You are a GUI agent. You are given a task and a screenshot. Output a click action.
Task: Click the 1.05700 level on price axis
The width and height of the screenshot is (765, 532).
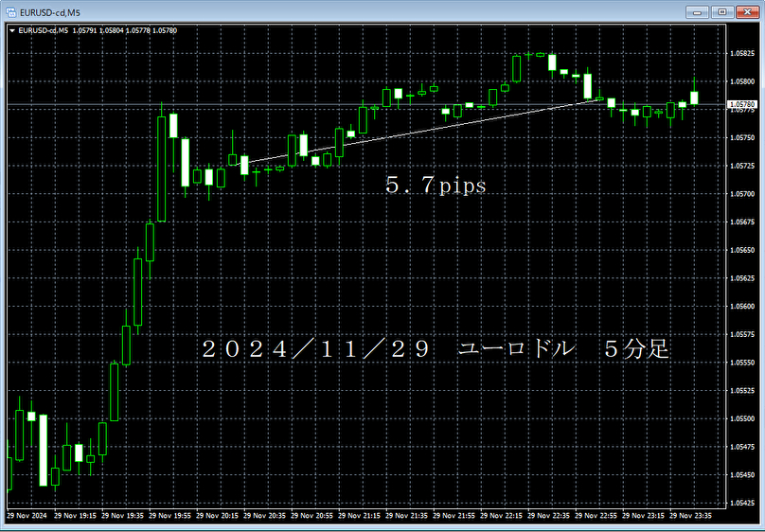(741, 194)
